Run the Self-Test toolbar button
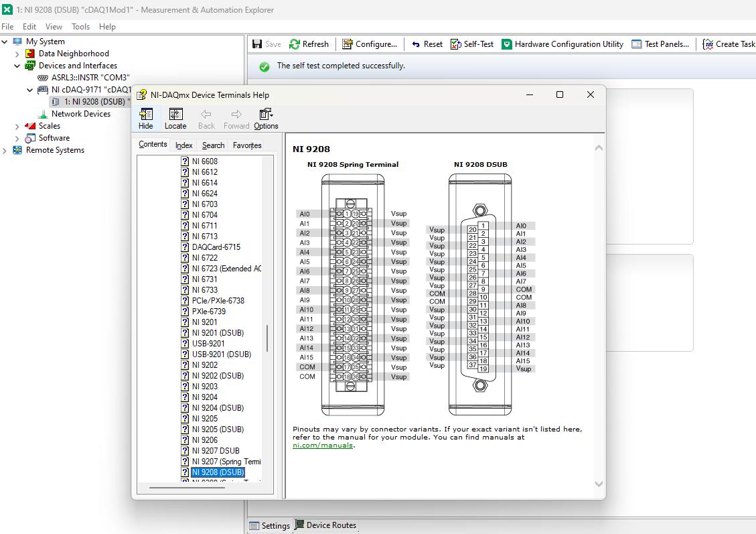This screenshot has height=534, width=756. coord(472,44)
